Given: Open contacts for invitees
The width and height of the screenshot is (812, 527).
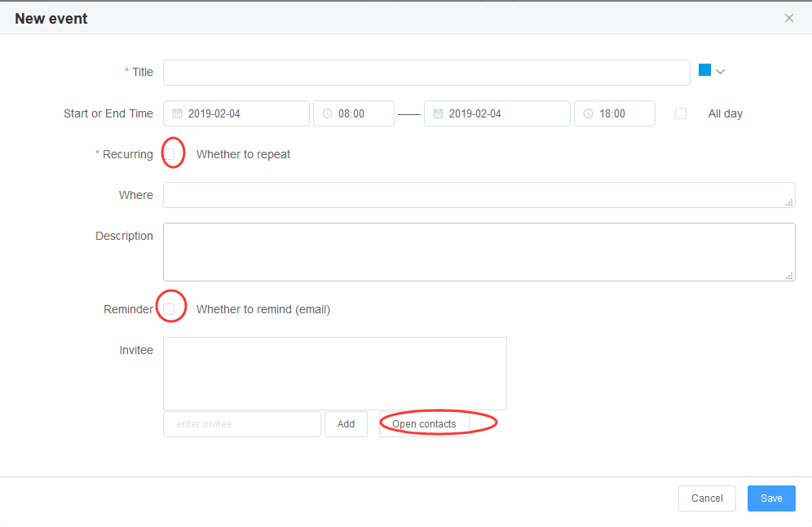Looking at the screenshot, I should (424, 424).
